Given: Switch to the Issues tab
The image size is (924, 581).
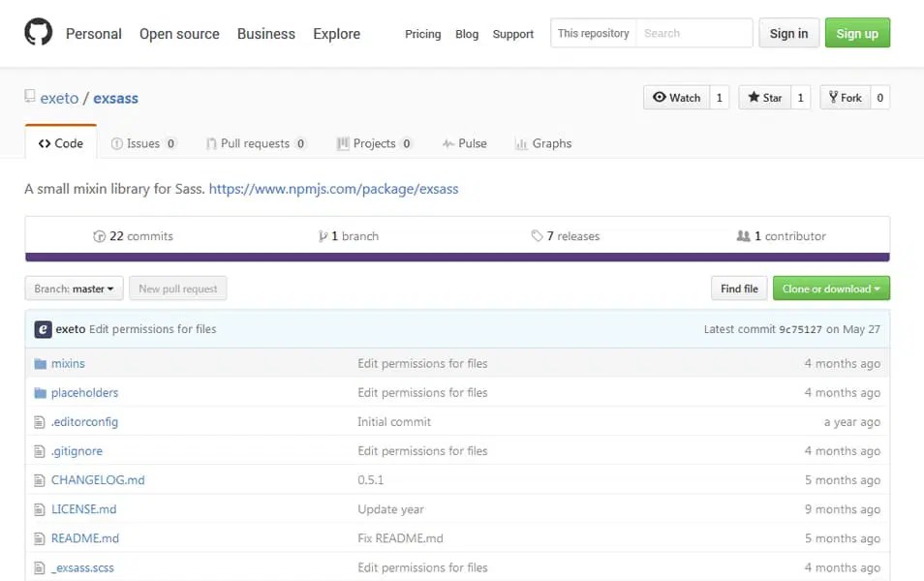Looking at the screenshot, I should 144,142.
